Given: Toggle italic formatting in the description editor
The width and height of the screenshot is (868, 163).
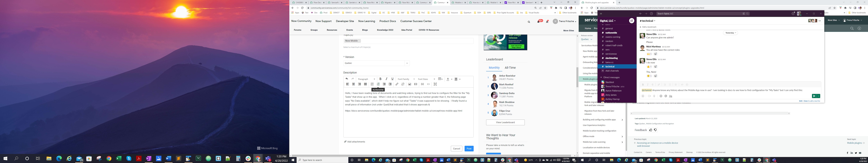Looking at the screenshot, I should [387, 79].
